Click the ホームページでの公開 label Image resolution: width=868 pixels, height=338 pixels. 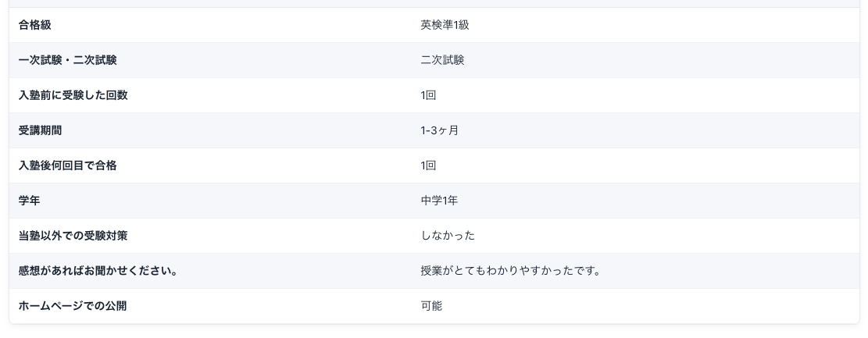pos(73,306)
